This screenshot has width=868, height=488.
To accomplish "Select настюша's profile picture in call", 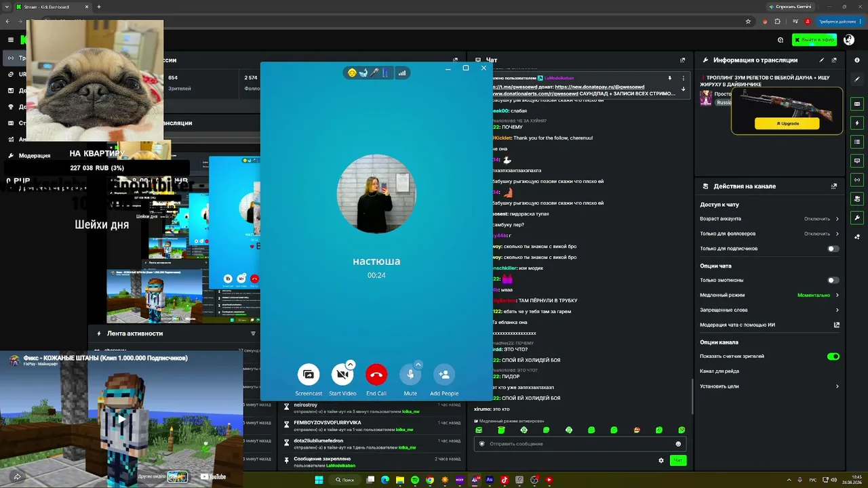I will 376,194.
